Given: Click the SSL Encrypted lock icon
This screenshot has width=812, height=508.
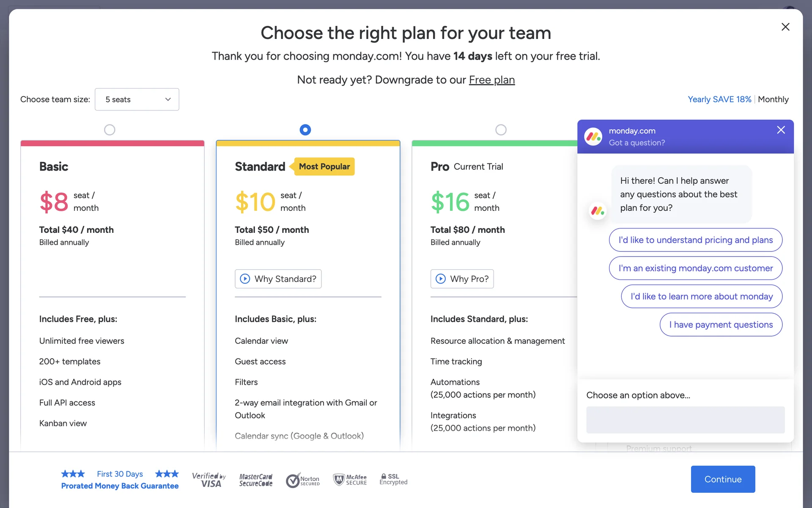Looking at the screenshot, I should click(384, 476).
